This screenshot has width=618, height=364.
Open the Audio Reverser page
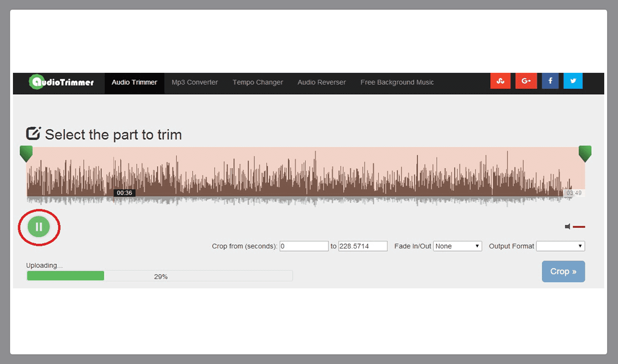[x=322, y=83]
